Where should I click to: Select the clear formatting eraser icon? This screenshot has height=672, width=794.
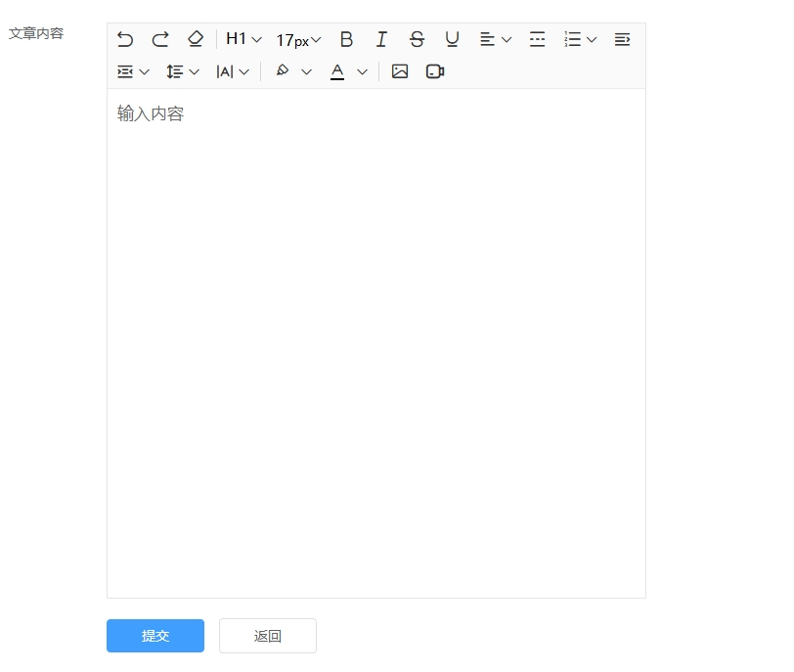click(195, 39)
